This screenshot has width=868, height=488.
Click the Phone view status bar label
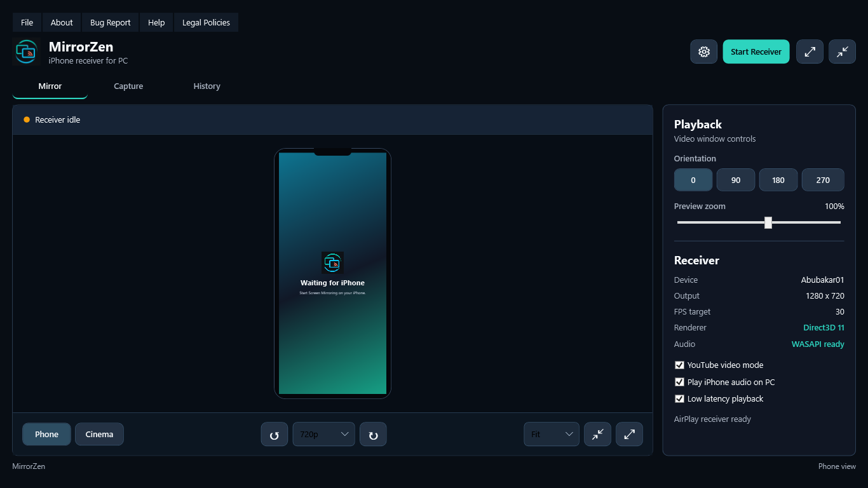(837, 466)
